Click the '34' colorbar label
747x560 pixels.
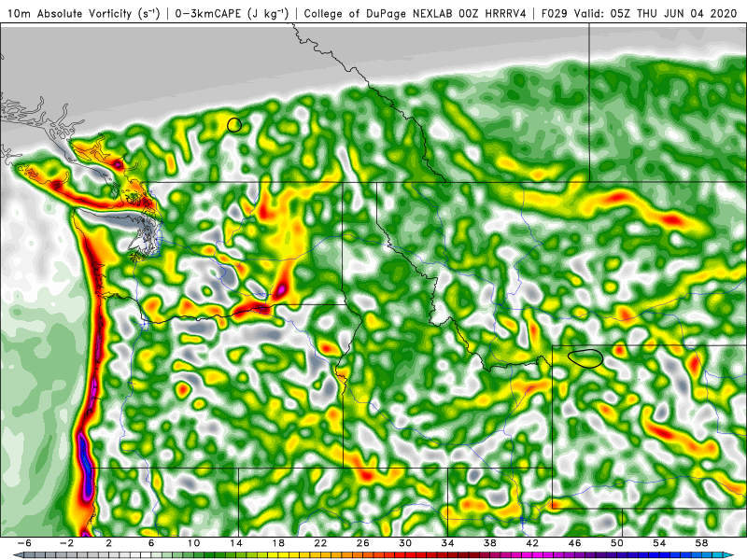[448, 543]
